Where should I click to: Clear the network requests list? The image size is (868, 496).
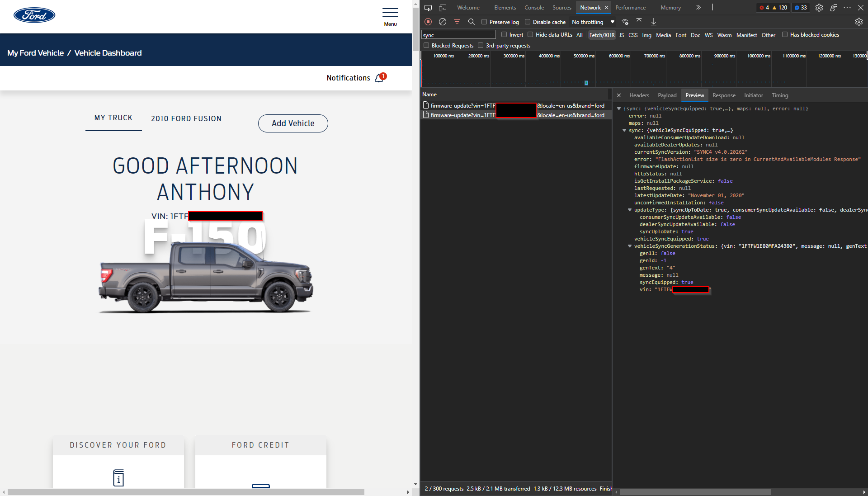pos(442,22)
